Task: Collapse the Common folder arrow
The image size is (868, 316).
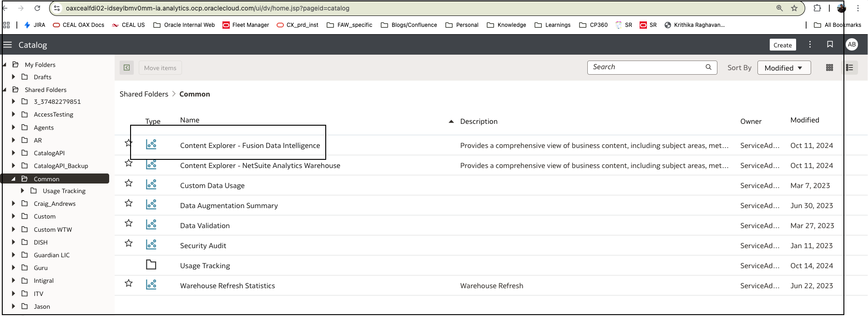Action: pos(13,179)
